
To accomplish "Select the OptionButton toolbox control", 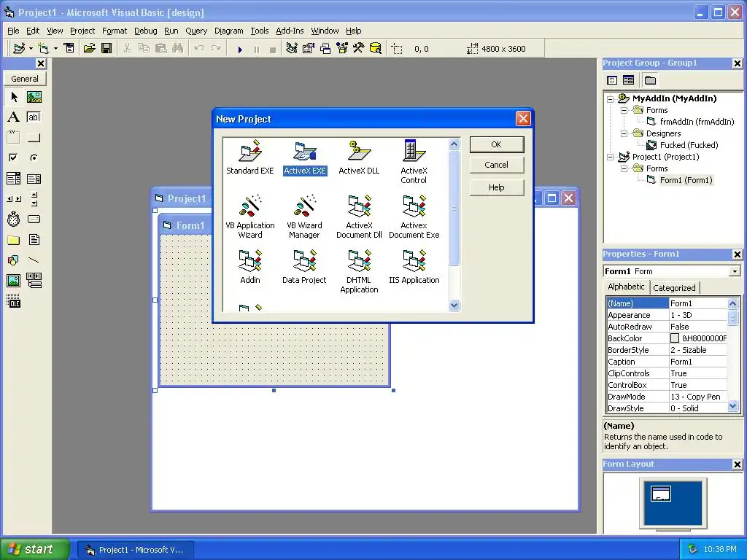I will [34, 157].
